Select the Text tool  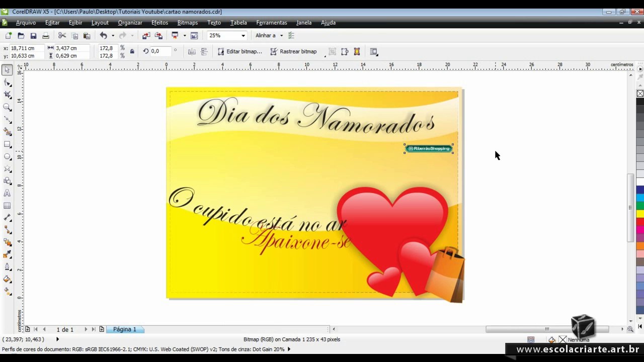point(8,194)
